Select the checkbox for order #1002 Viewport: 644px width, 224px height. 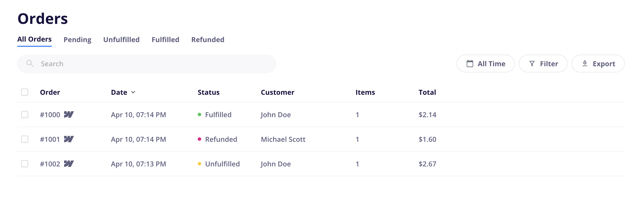[x=25, y=164]
